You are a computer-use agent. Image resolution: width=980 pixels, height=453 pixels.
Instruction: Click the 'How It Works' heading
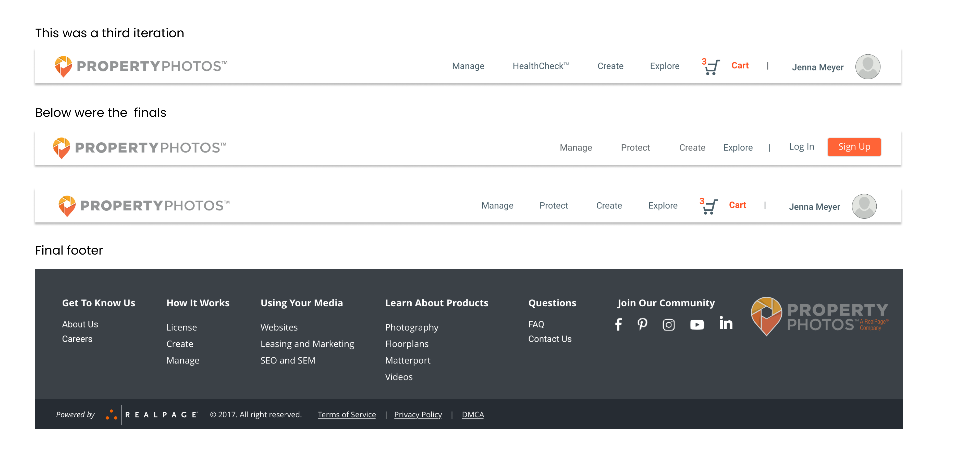click(198, 303)
